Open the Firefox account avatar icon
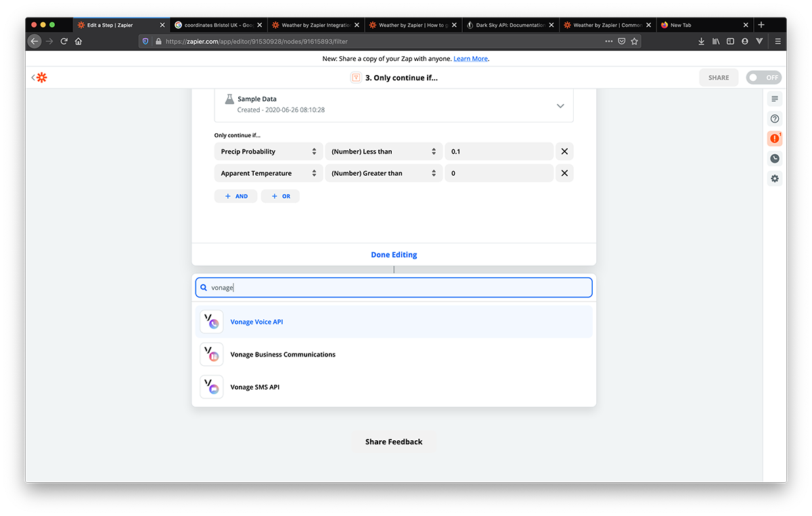This screenshot has height=516, width=812. pos(745,41)
